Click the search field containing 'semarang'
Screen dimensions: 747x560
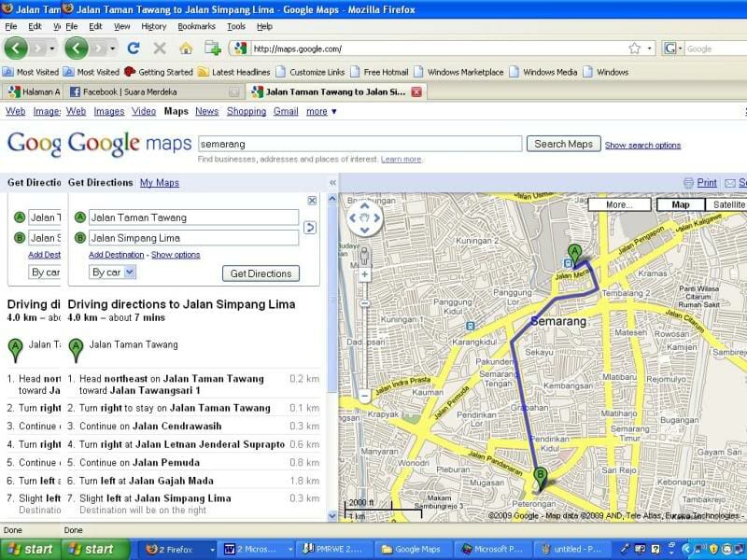pos(359,144)
